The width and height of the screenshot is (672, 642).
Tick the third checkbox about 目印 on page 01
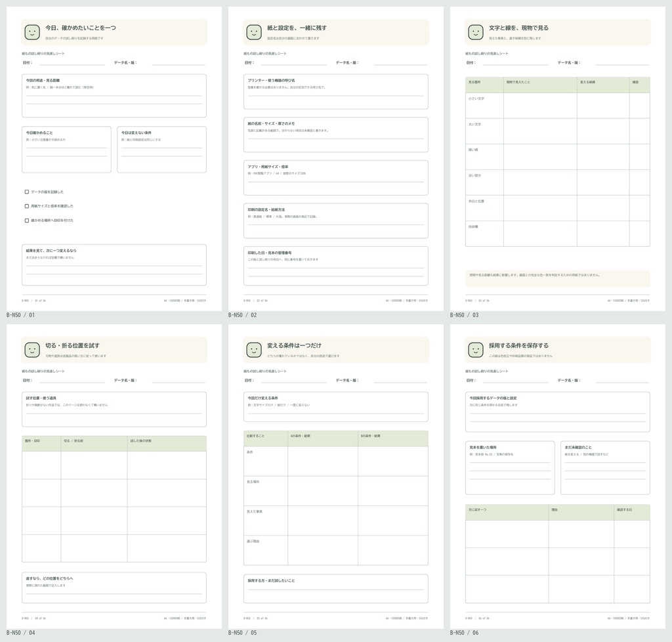pos(26,221)
